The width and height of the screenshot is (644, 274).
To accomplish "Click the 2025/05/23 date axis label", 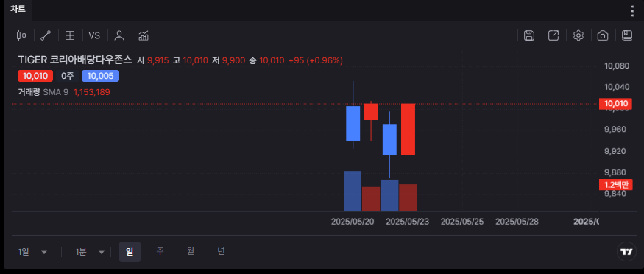I will pos(408,222).
